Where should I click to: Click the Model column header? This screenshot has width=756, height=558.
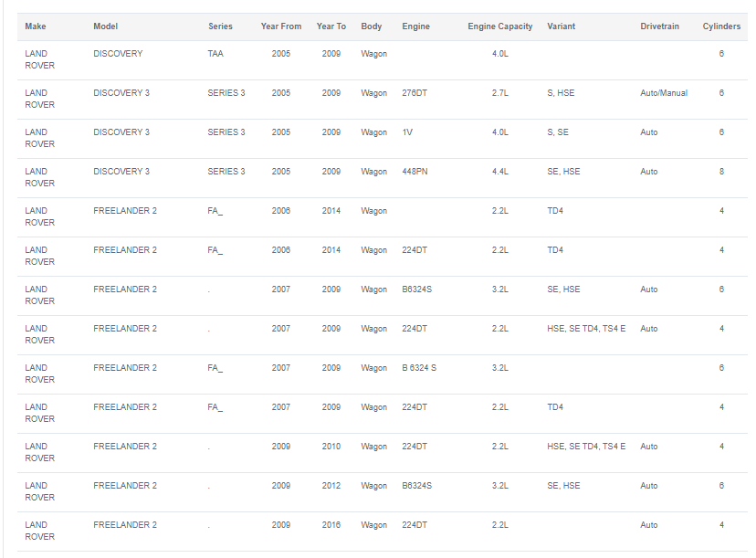(106, 26)
